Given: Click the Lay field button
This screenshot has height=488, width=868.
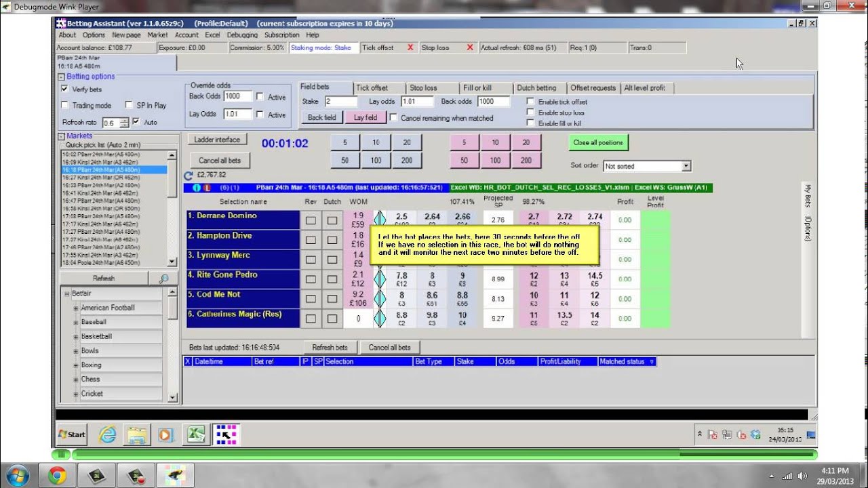Looking at the screenshot, I should pyautogui.click(x=366, y=117).
